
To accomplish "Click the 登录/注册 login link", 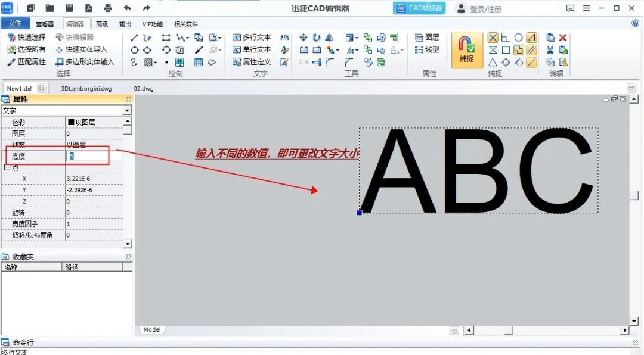I will point(486,8).
